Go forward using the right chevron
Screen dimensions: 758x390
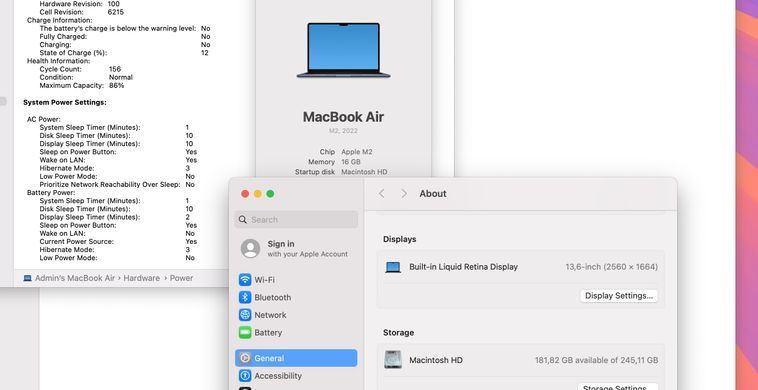(x=404, y=194)
